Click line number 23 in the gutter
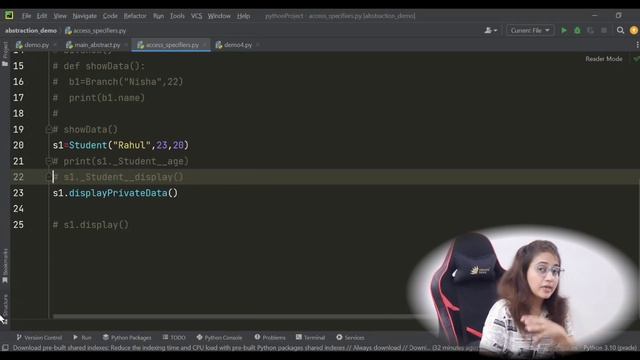The image size is (640, 360). [x=18, y=193]
